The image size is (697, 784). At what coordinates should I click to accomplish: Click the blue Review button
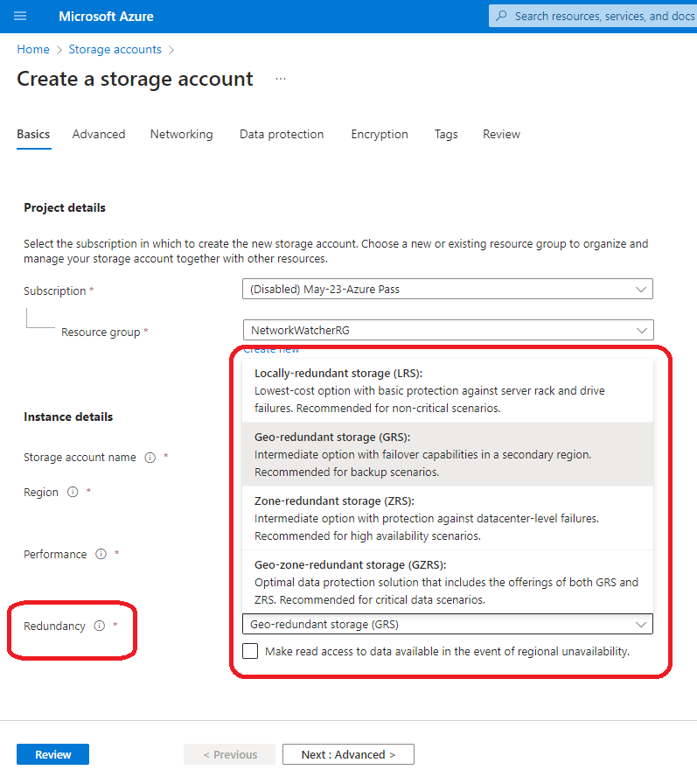52,755
